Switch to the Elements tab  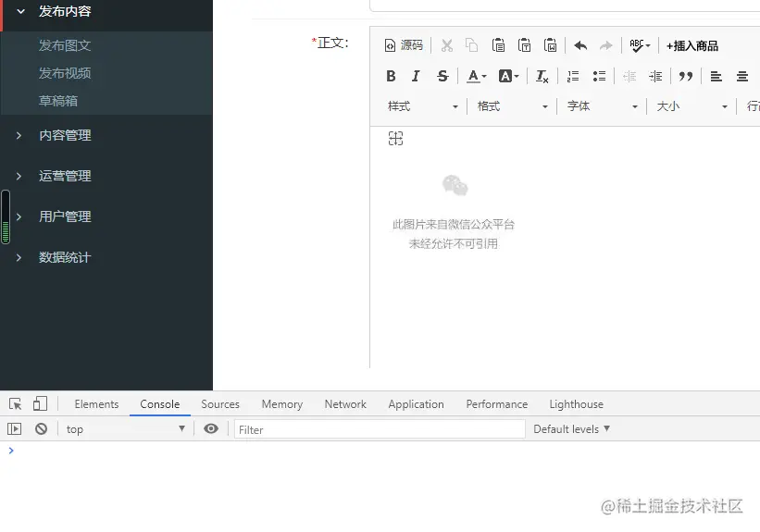click(96, 404)
